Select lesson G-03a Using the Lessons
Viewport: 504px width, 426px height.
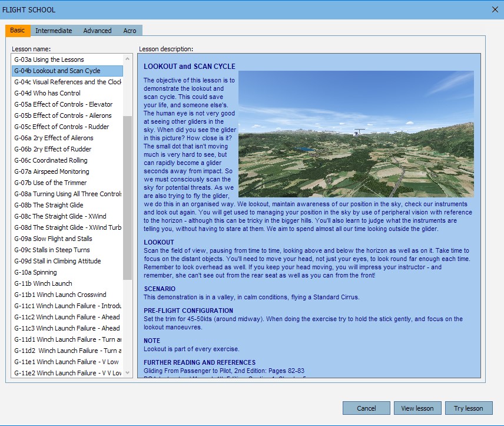(49, 60)
